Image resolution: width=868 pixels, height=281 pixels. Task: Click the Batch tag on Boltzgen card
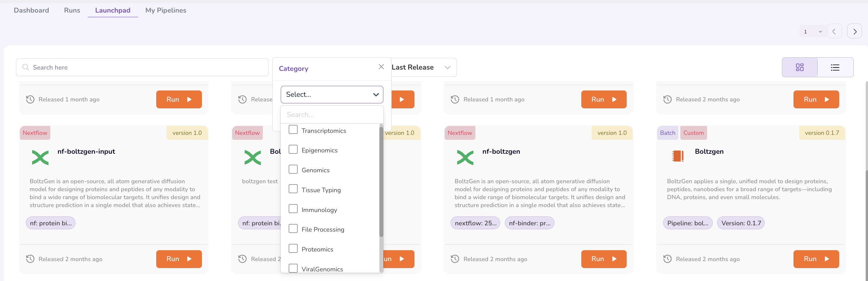point(667,133)
